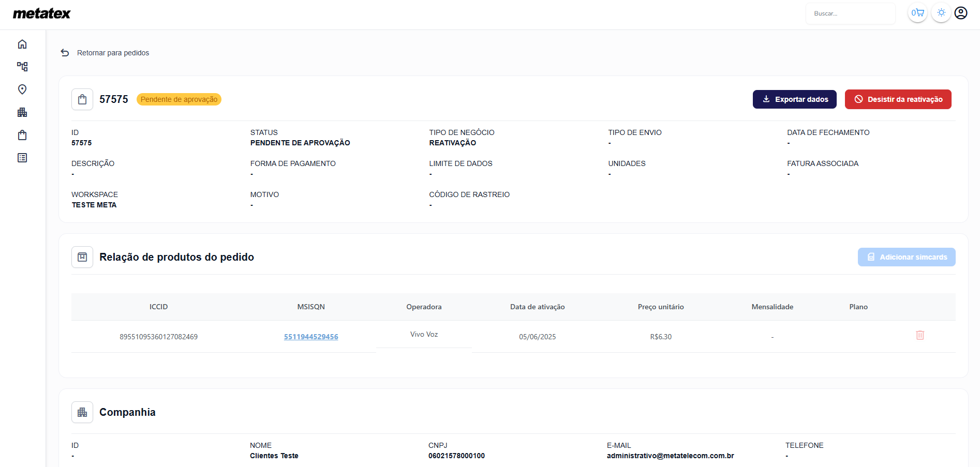Click the Companhia section heading
This screenshot has width=980, height=467.
pyautogui.click(x=127, y=412)
